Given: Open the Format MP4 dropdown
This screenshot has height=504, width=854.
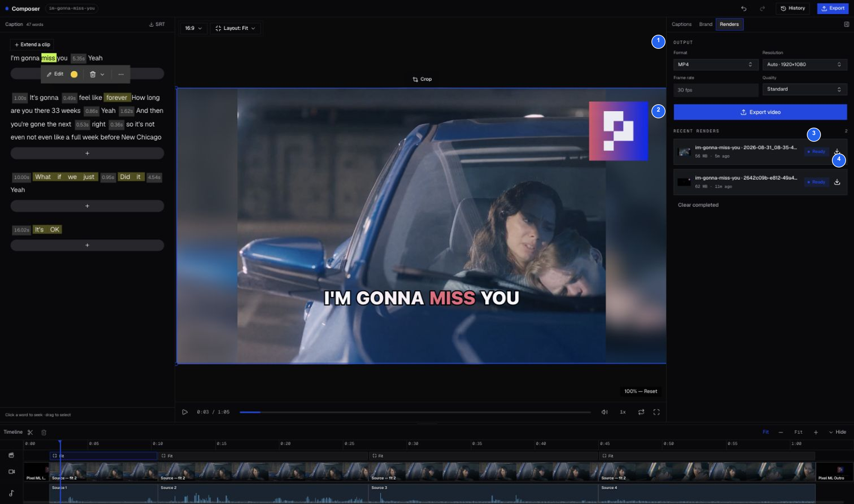Looking at the screenshot, I should [716, 65].
